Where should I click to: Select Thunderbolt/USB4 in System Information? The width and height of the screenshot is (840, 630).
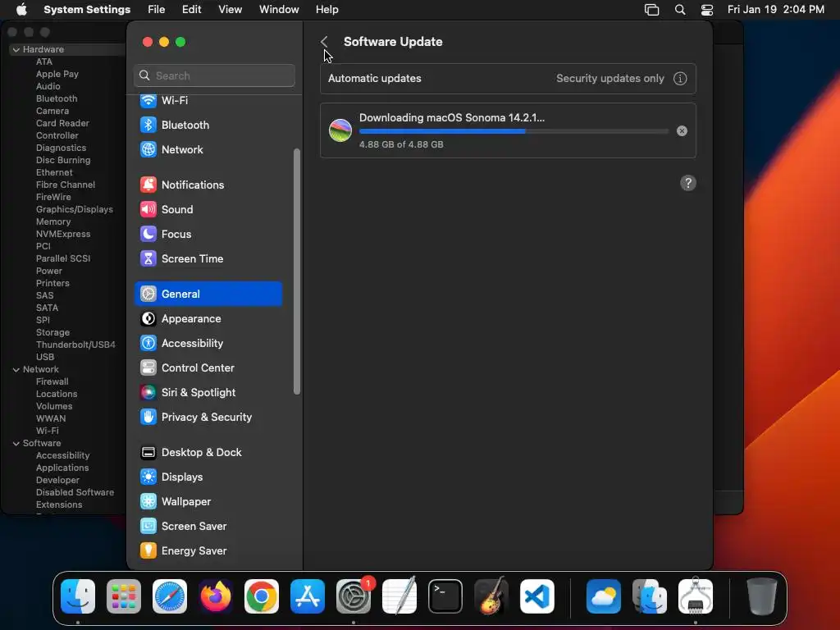click(75, 345)
